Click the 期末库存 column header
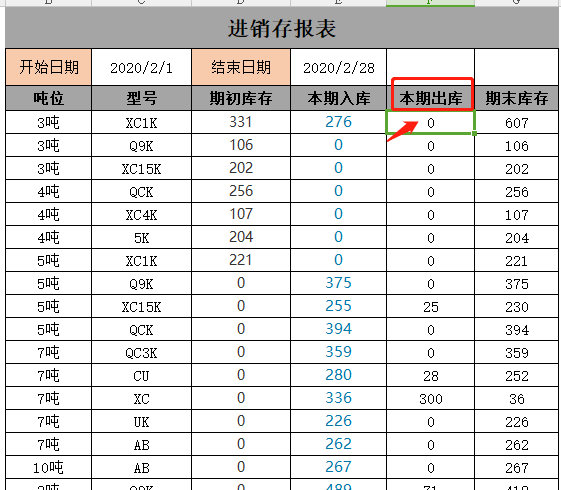Screen dimensions: 561x490 (516, 98)
